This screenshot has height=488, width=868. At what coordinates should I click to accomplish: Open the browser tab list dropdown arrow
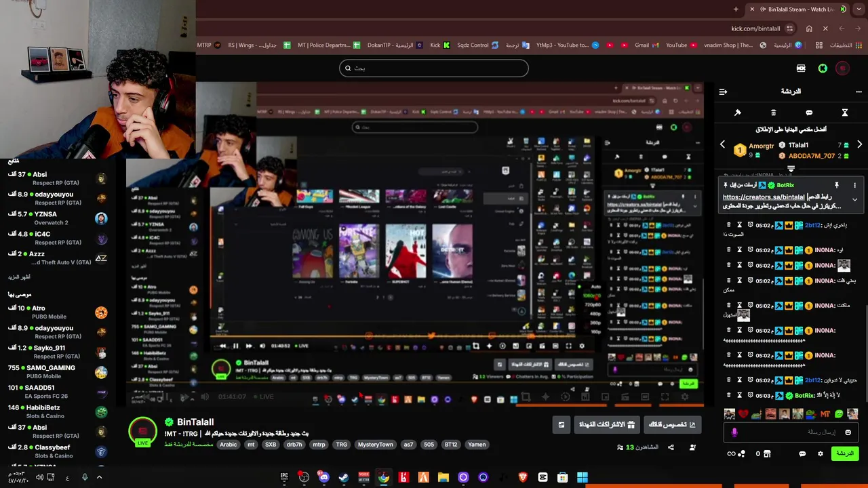(859, 9)
